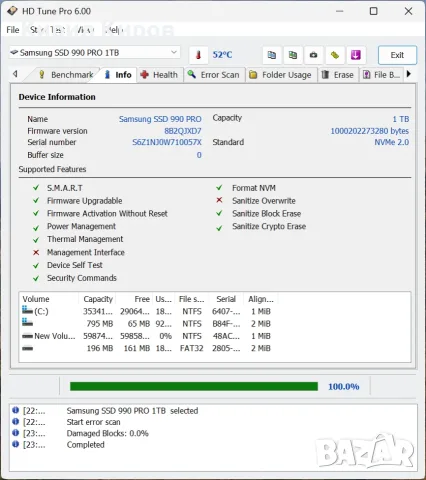The height and width of the screenshot is (480, 426).
Task: Click the firmware version 8B2QJXD7 value
Action: coord(183,131)
